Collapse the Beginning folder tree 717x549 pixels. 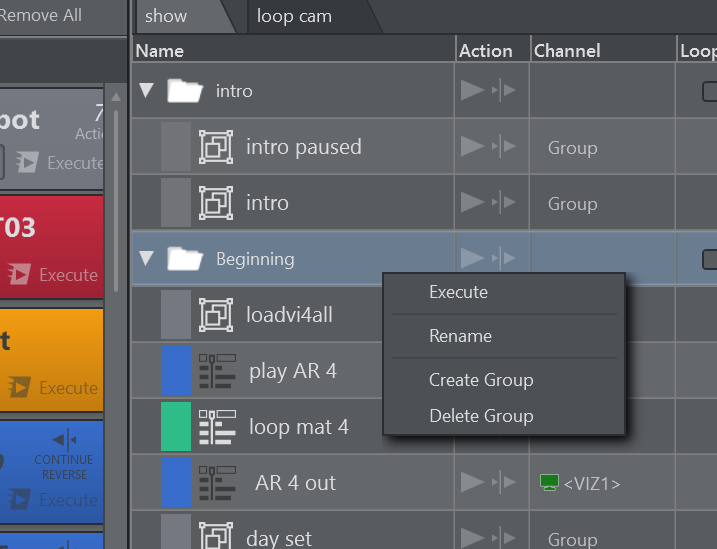click(x=147, y=259)
